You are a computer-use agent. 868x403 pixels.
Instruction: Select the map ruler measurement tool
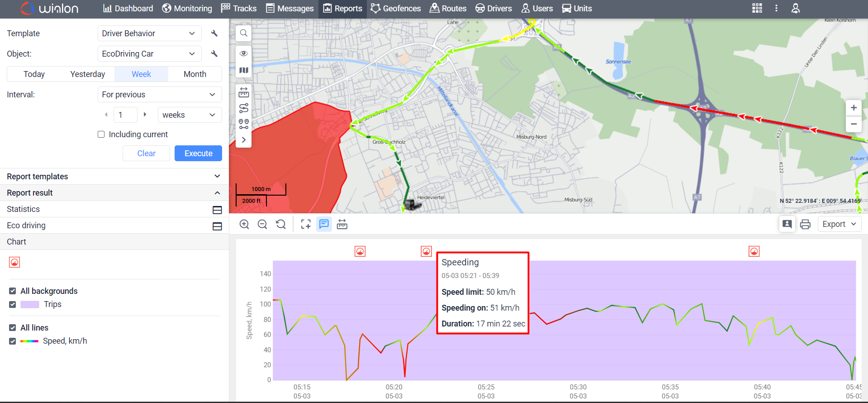point(243,93)
